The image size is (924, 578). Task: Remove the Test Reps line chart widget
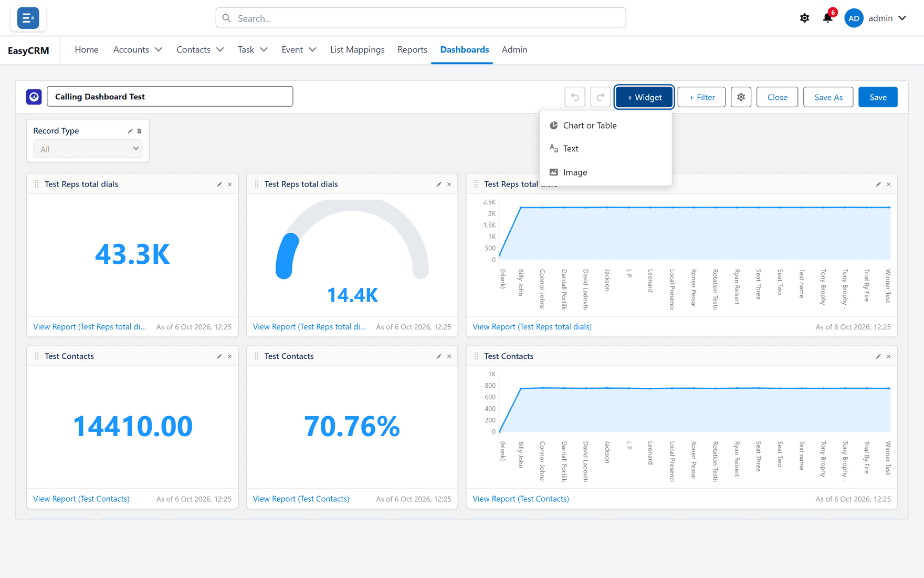click(889, 184)
